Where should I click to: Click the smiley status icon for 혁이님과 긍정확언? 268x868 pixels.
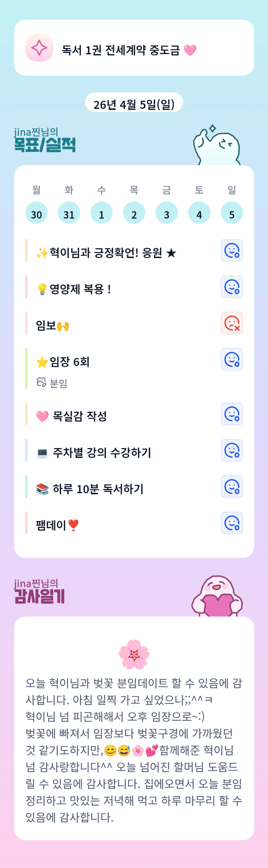click(x=232, y=251)
